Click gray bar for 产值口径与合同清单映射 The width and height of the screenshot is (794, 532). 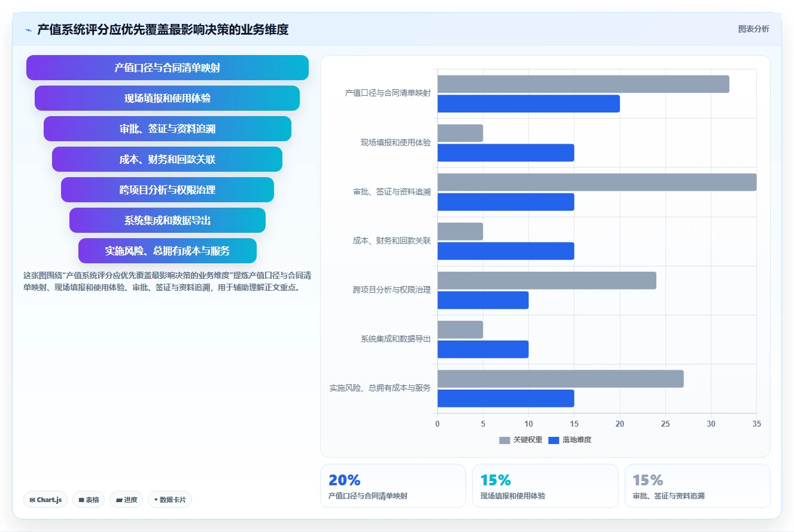[583, 84]
